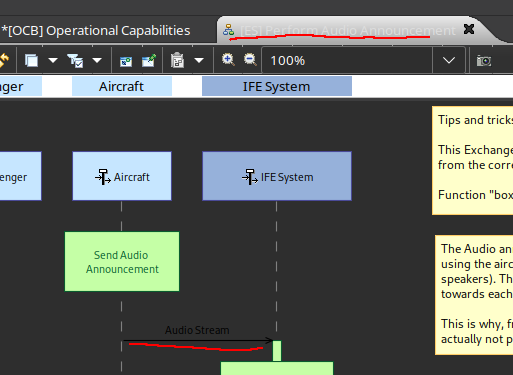Image resolution: width=513 pixels, height=375 pixels.
Task: Click the pin/unpin elements window icon
Action: click(x=149, y=61)
